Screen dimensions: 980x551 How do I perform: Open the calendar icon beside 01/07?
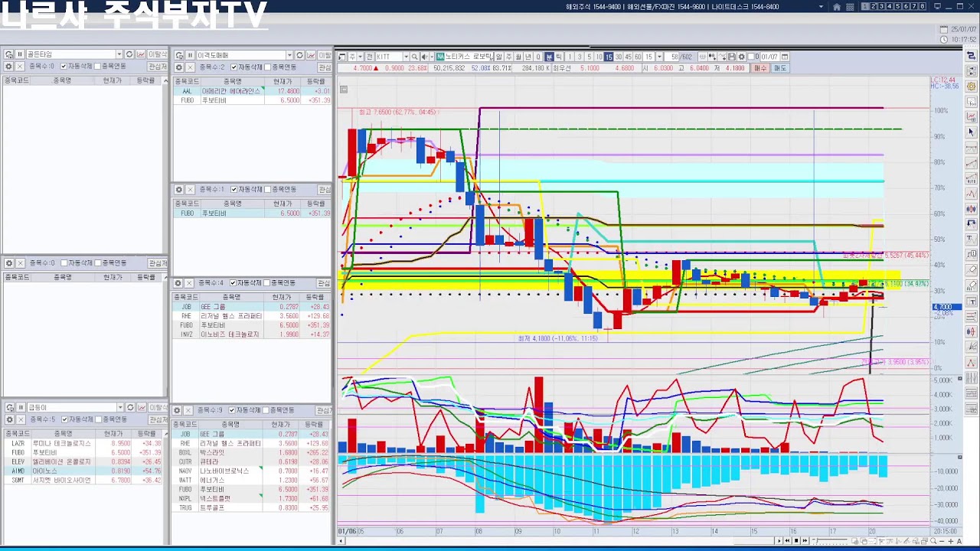point(784,57)
